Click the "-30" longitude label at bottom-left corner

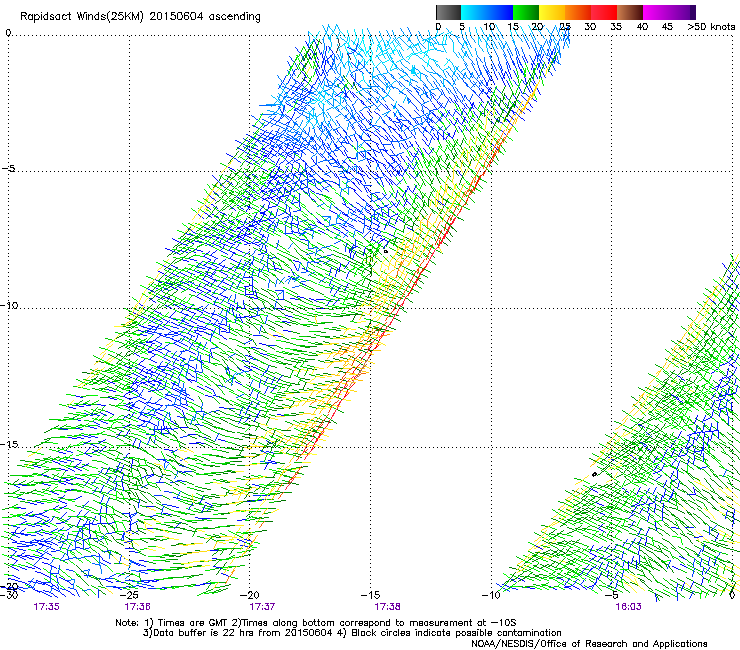point(9,595)
